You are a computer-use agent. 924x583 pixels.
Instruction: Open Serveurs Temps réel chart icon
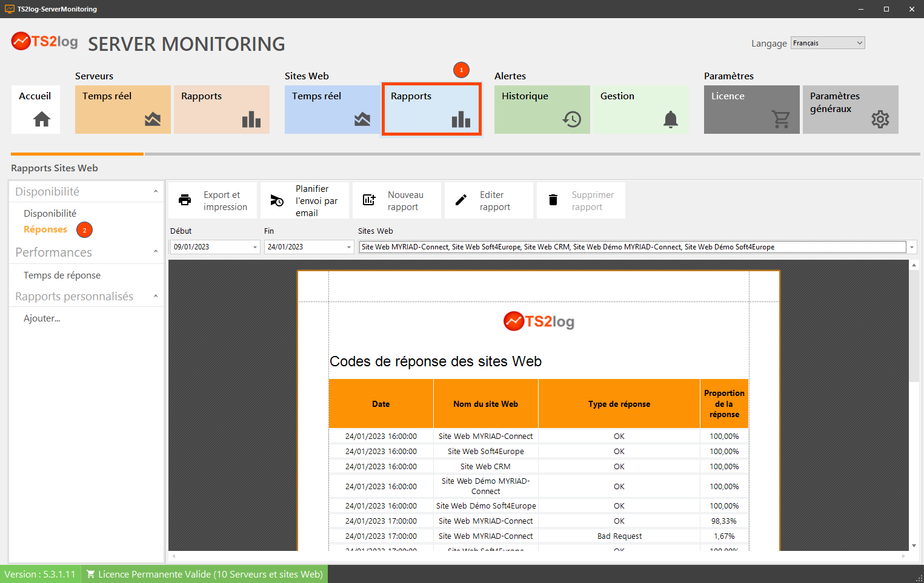(153, 119)
